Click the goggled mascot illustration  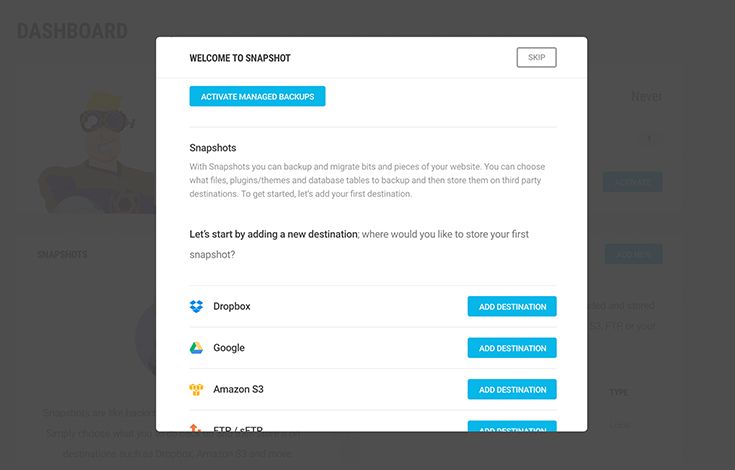(98, 152)
